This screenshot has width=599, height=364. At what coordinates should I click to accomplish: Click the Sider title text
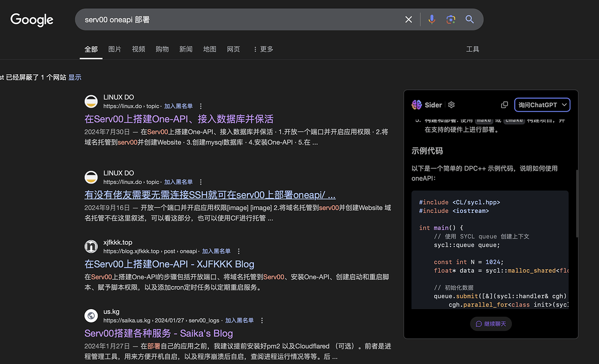[x=433, y=105]
